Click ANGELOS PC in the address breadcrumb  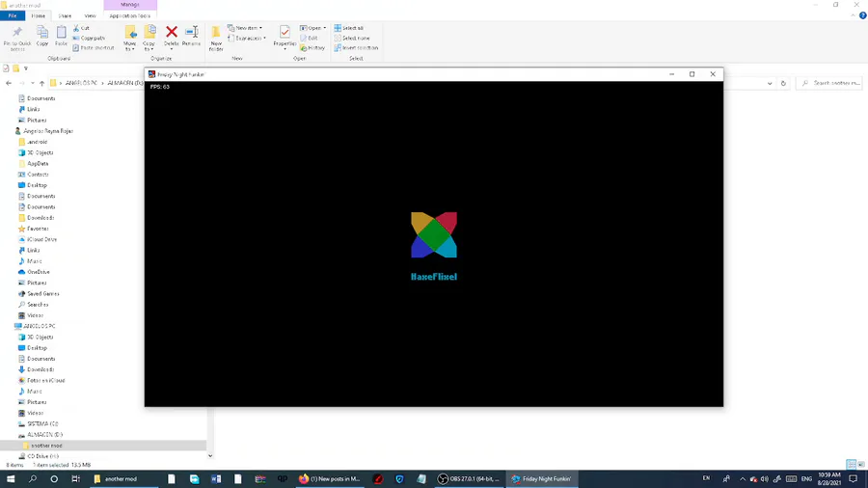point(81,83)
